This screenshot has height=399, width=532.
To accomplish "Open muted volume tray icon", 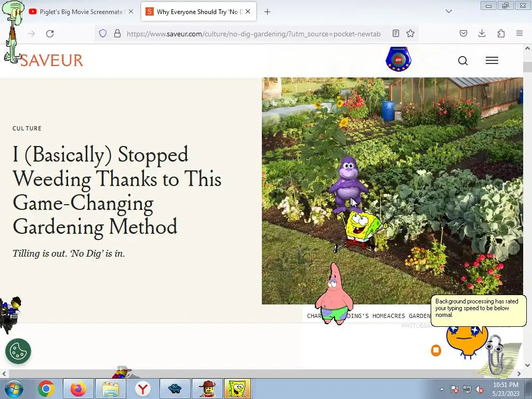I will pyautogui.click(x=480, y=389).
